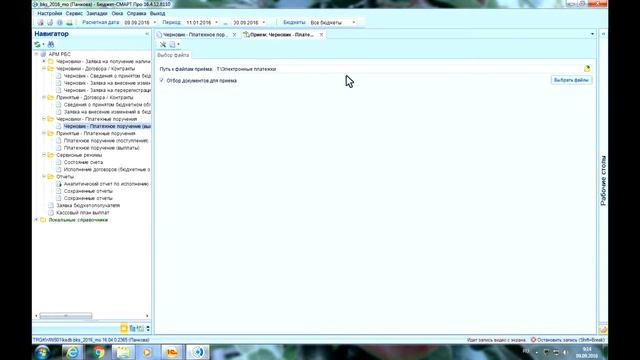Open the media player taskbar icon
This screenshot has height=360, width=640.
(147, 352)
